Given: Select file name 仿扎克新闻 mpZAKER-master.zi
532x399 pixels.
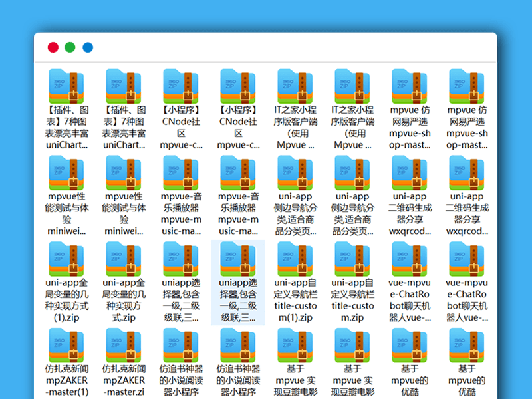Looking at the screenshot, I should click(124, 380).
